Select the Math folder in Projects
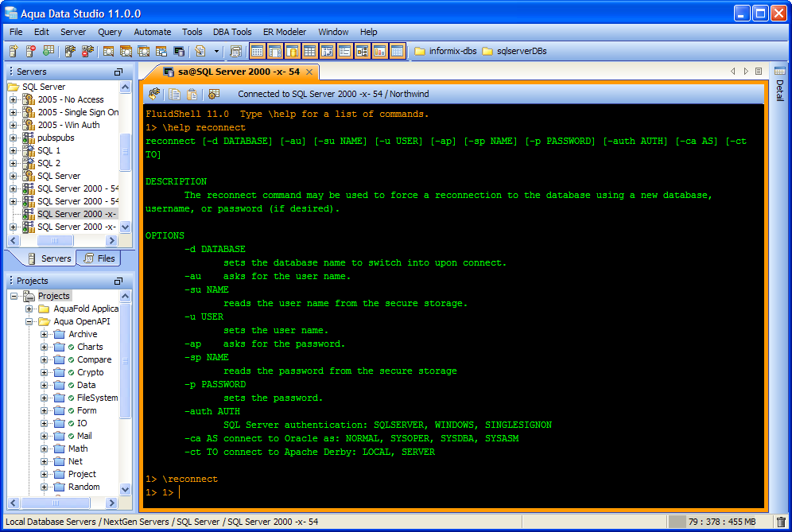792x532 pixels. pyautogui.click(x=78, y=449)
